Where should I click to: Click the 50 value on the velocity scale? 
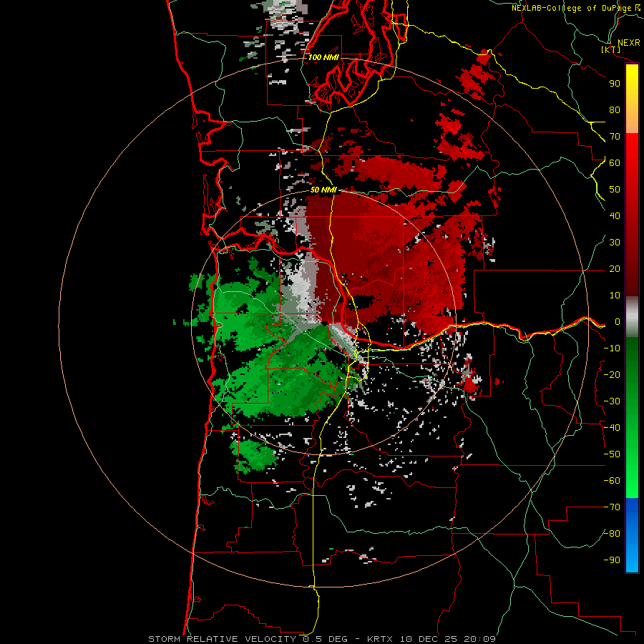coord(615,190)
